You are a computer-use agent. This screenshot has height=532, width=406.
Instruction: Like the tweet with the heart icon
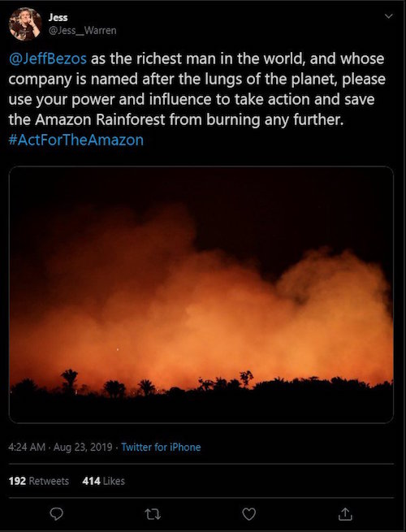point(249,514)
